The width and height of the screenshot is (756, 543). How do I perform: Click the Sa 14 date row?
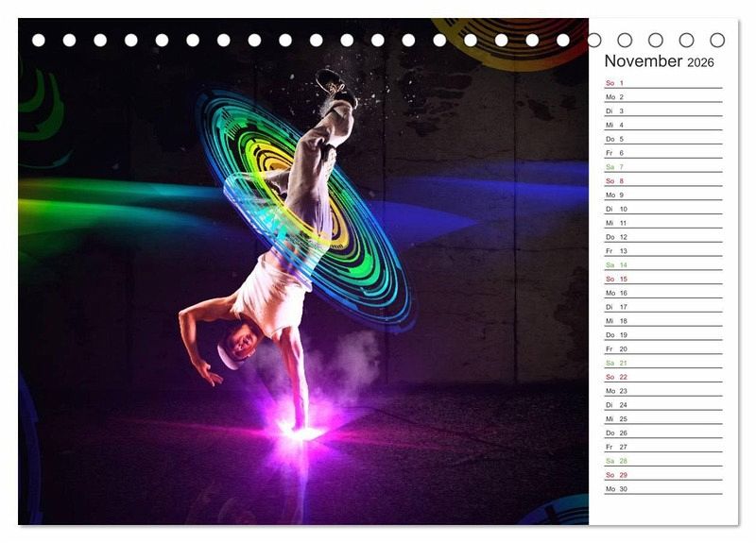663,265
